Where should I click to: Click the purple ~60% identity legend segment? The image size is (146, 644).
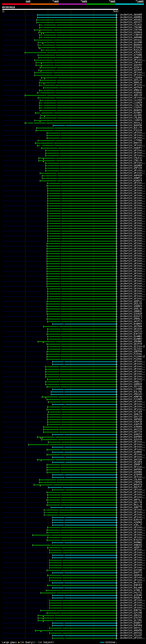(73, 4)
